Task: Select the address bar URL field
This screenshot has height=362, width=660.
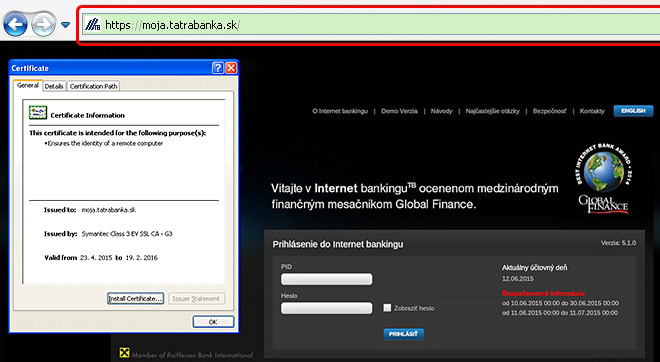Action: tap(370, 25)
